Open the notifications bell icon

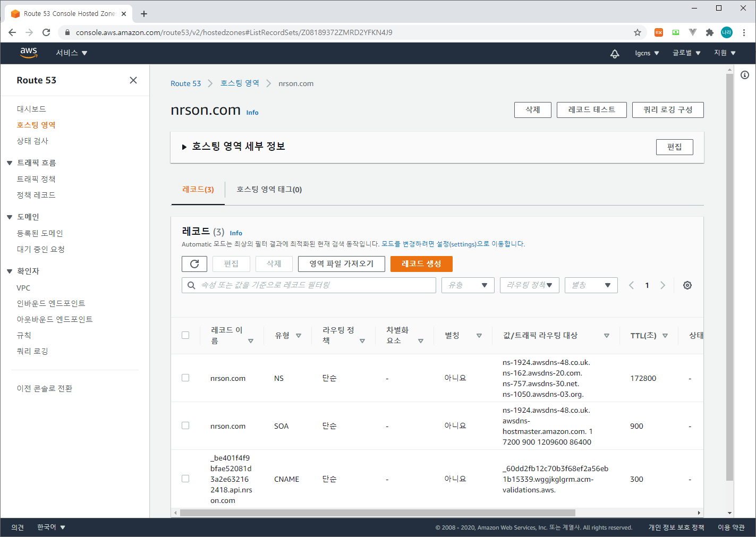(615, 53)
